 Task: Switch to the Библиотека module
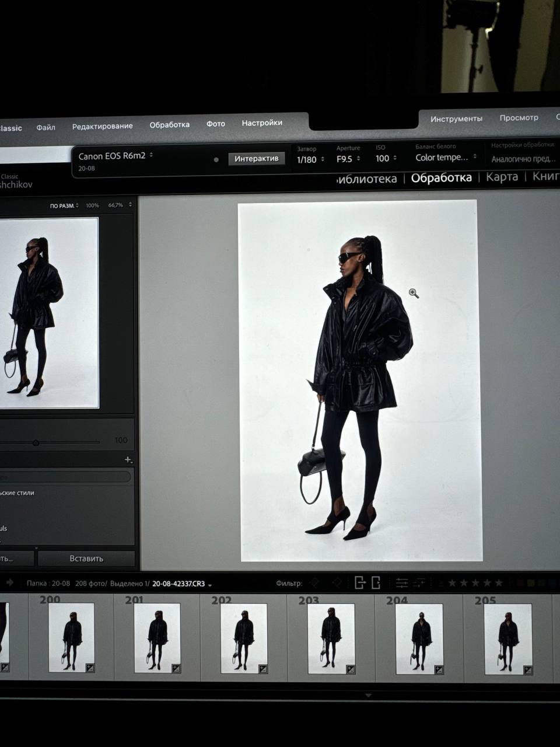pyautogui.click(x=367, y=179)
